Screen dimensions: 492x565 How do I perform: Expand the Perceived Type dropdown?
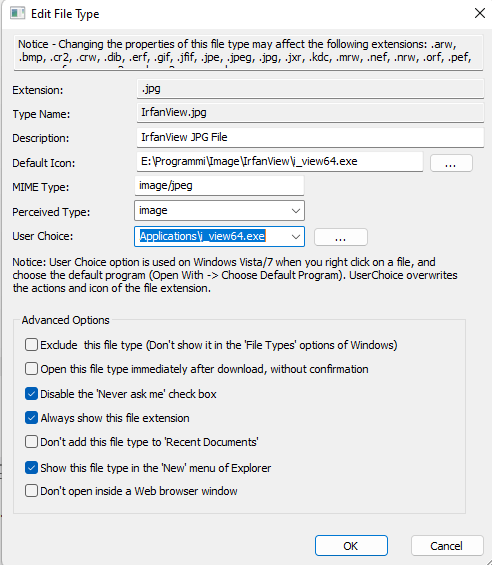coord(296,211)
